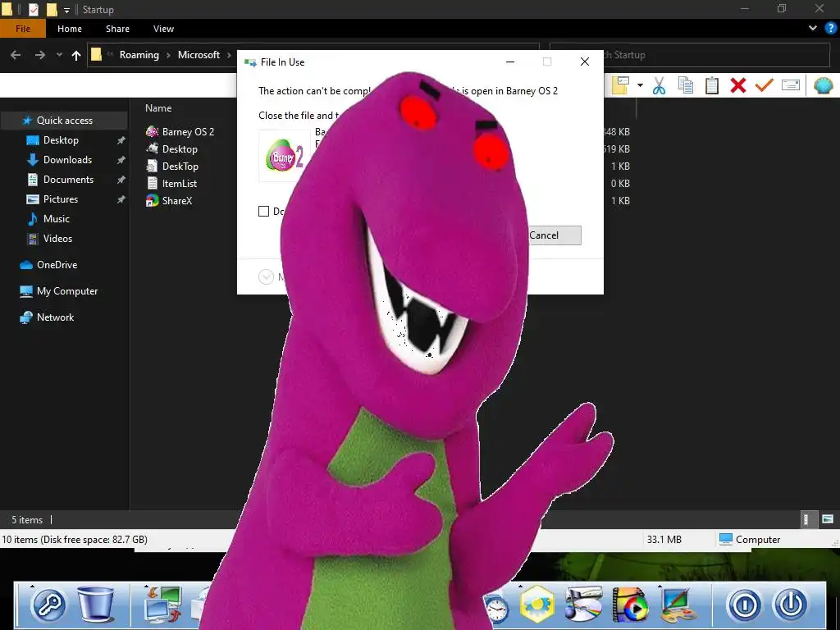Viewport: 840px width, 630px height.
Task: Select Videos in navigation pane
Action: pyautogui.click(x=57, y=239)
